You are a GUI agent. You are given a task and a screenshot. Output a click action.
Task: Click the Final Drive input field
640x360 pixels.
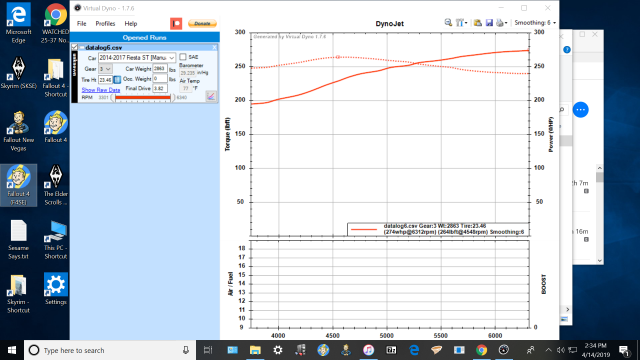tap(160, 88)
